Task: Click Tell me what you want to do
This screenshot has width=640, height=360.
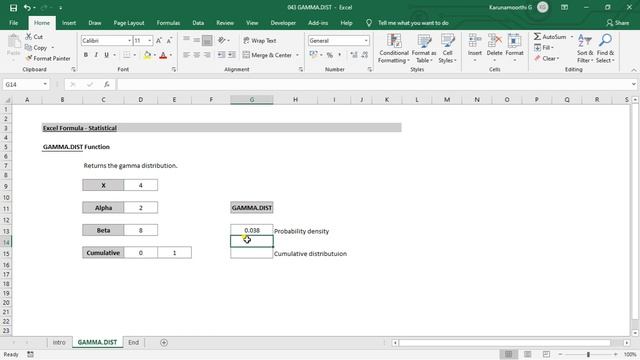Action: tap(413, 23)
